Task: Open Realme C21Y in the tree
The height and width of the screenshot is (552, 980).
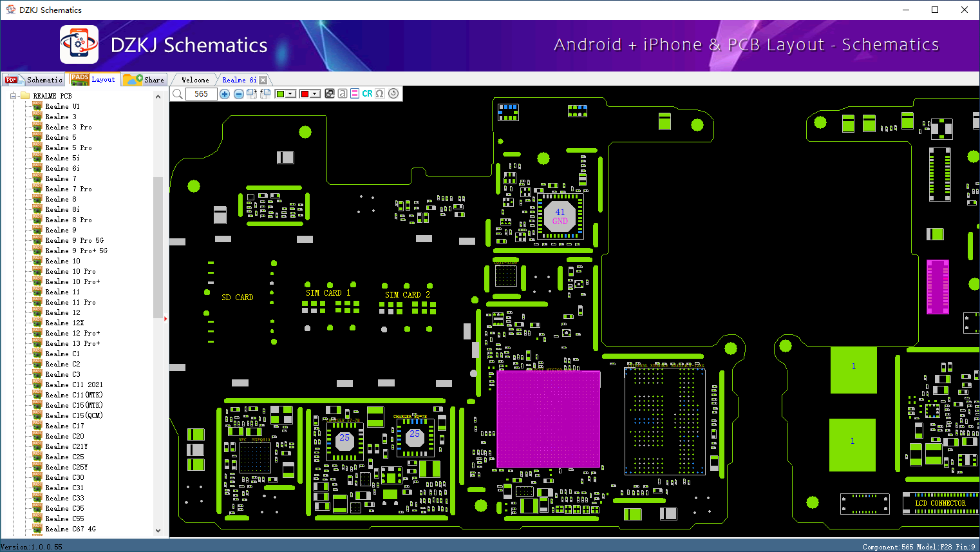Action: (x=66, y=446)
